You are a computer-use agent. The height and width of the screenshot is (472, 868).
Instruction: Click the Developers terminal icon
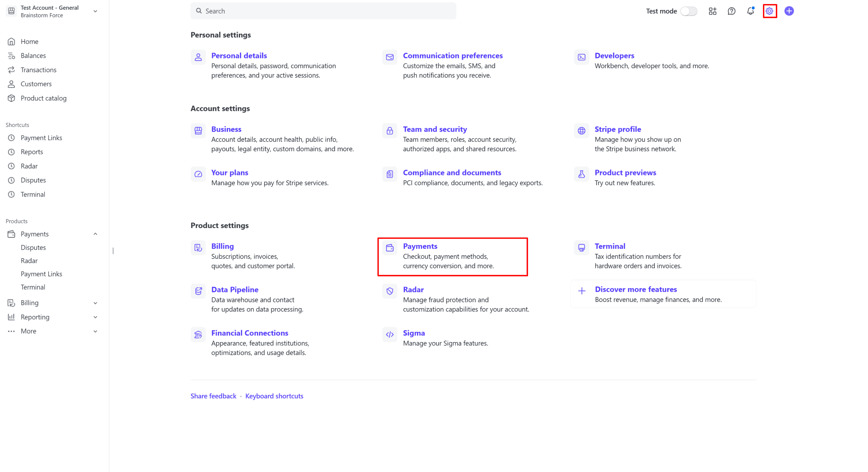[581, 57]
